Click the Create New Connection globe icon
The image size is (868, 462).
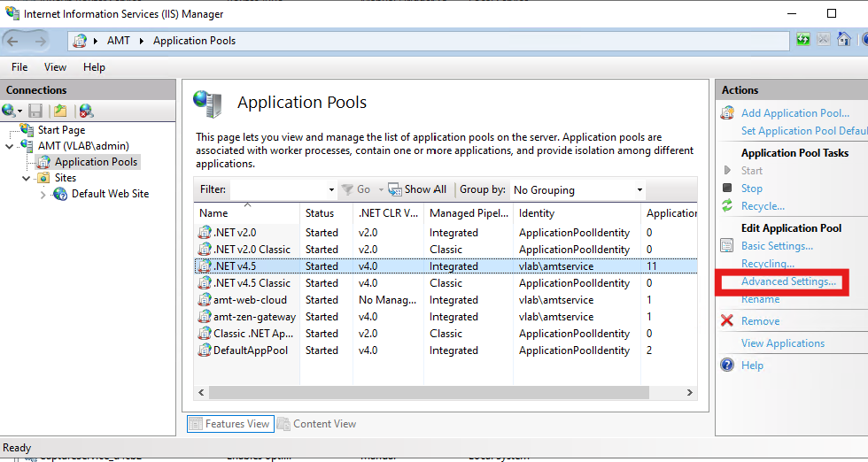click(x=8, y=111)
